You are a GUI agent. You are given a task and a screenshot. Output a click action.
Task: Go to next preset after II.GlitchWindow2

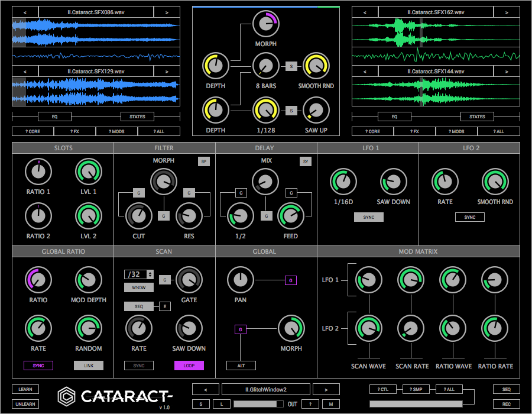326,389
